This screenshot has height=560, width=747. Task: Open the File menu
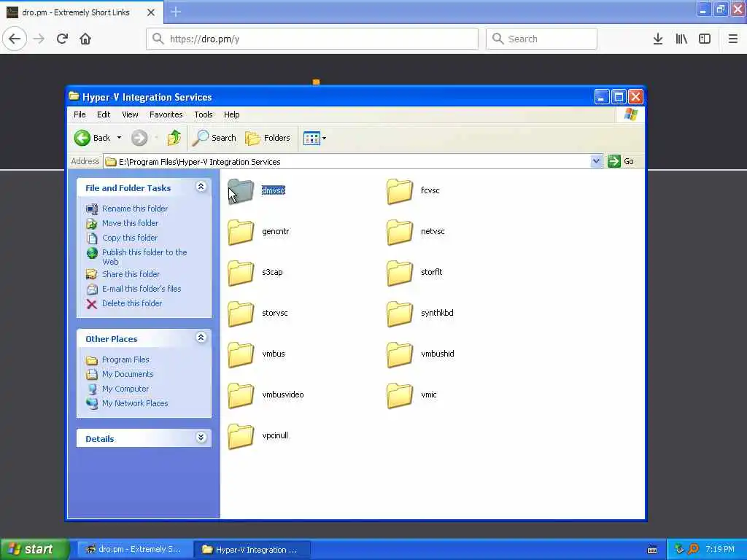click(x=80, y=114)
